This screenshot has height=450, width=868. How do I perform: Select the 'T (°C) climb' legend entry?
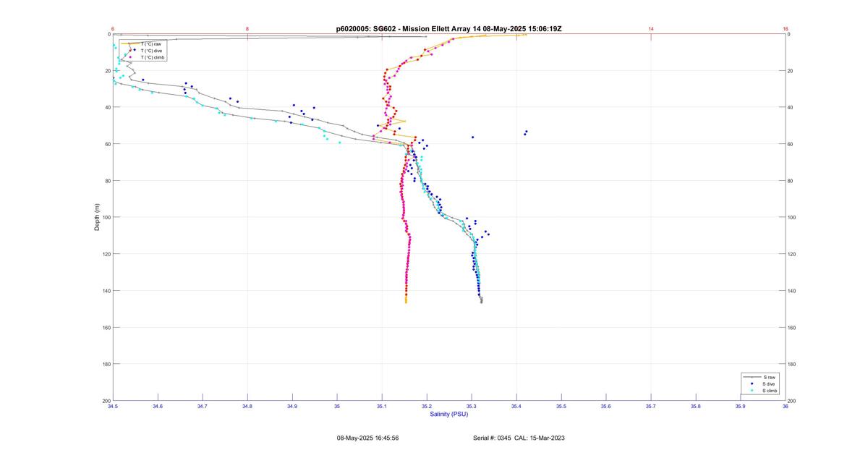coord(152,57)
